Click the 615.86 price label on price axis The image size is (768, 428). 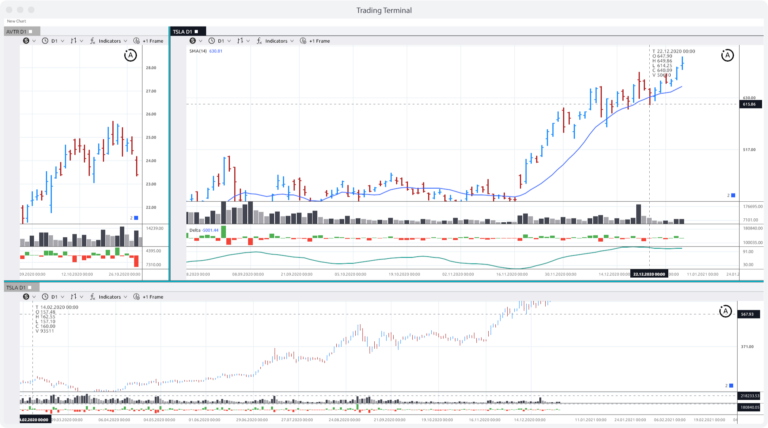pos(748,104)
